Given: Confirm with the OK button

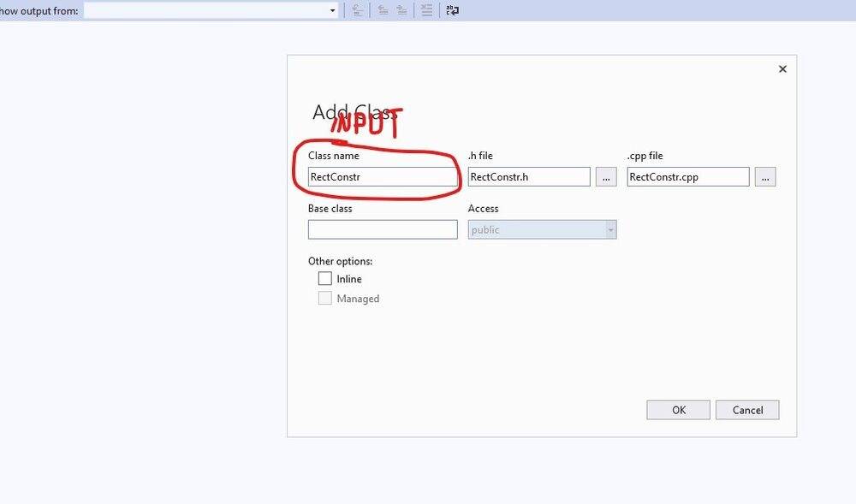Looking at the screenshot, I should click(x=679, y=410).
